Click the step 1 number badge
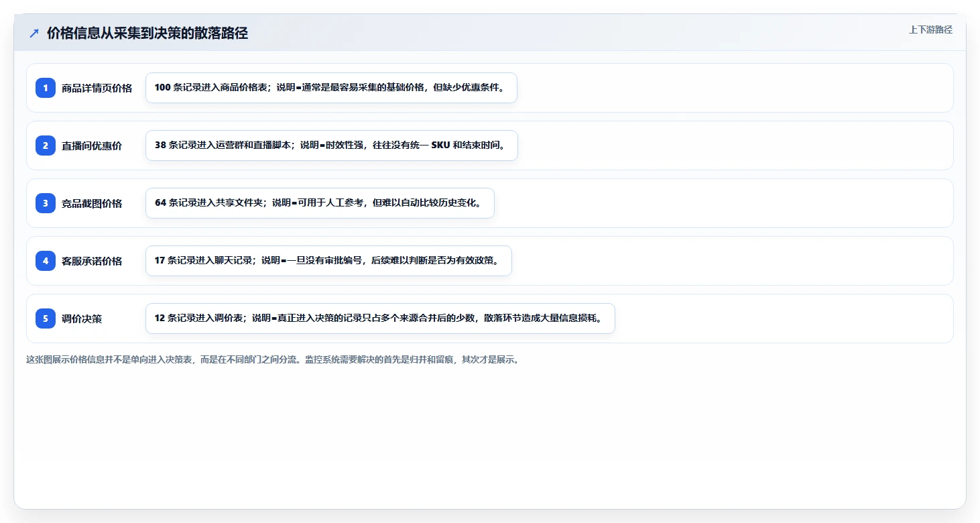Image resolution: width=980 pixels, height=523 pixels. coord(46,88)
